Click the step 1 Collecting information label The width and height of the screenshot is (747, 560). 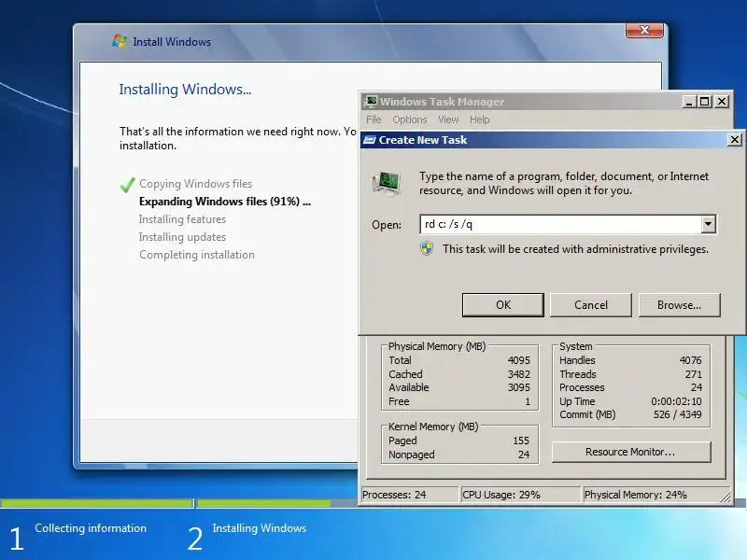(x=91, y=528)
